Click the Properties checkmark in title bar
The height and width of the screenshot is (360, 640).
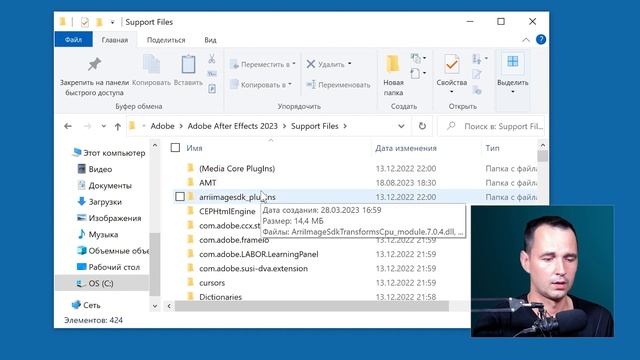click(x=84, y=22)
